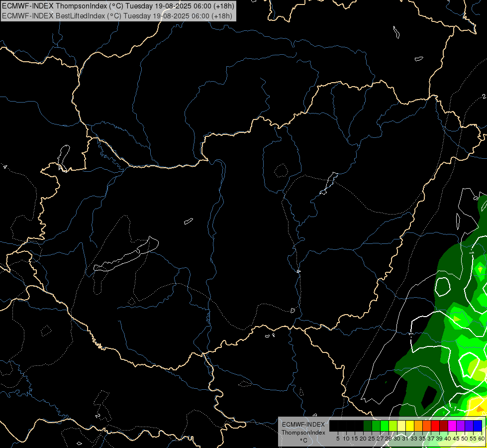The height and width of the screenshot is (448, 487).
Task: Click the °C unit label in the legend
Action: pos(303,441)
